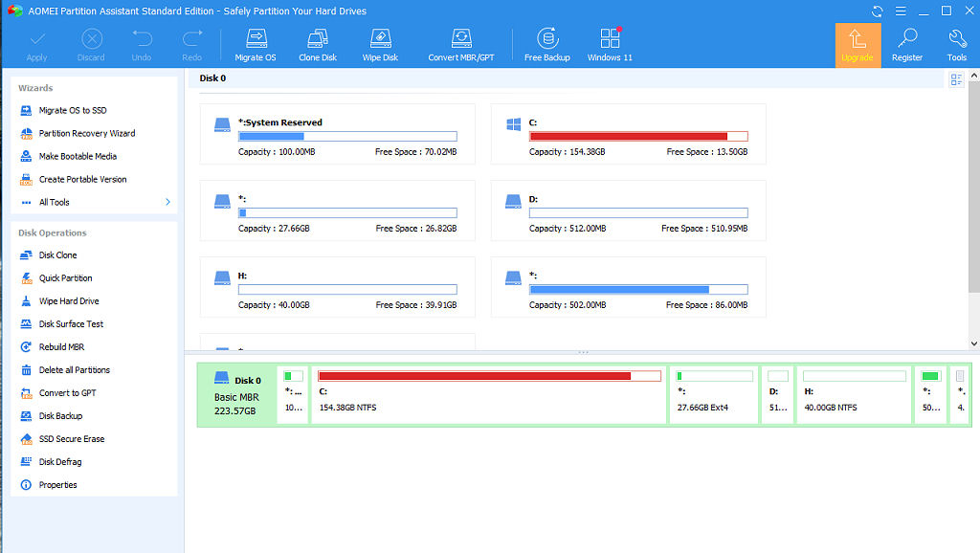Screen dimensions: 980x553
Task: Click the Disk 0 Basic MBR block
Action: coord(237,395)
